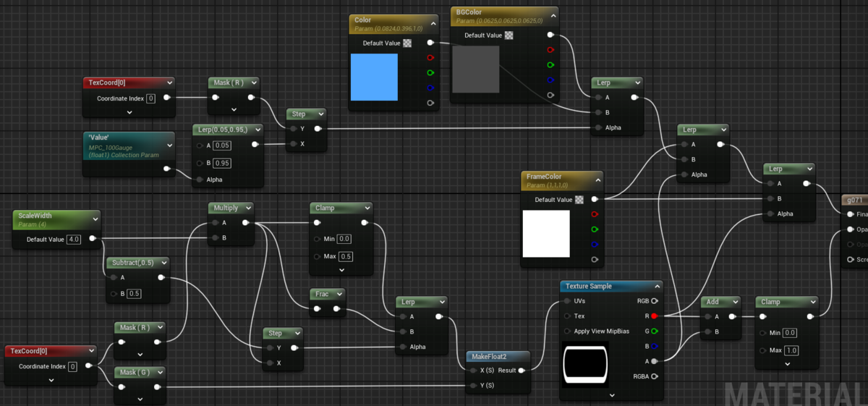Click the green channel pin on FrameColor node
This screenshot has width=868, height=406.
595,229
